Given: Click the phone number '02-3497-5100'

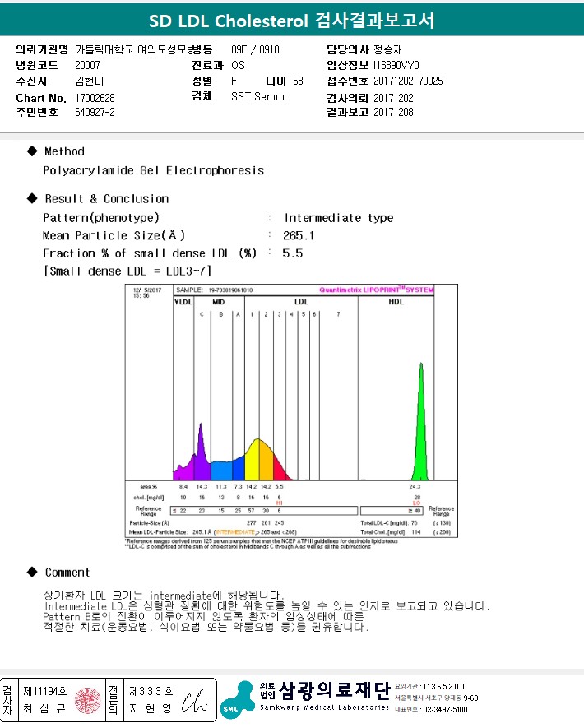Looking at the screenshot, I should (x=445, y=709).
